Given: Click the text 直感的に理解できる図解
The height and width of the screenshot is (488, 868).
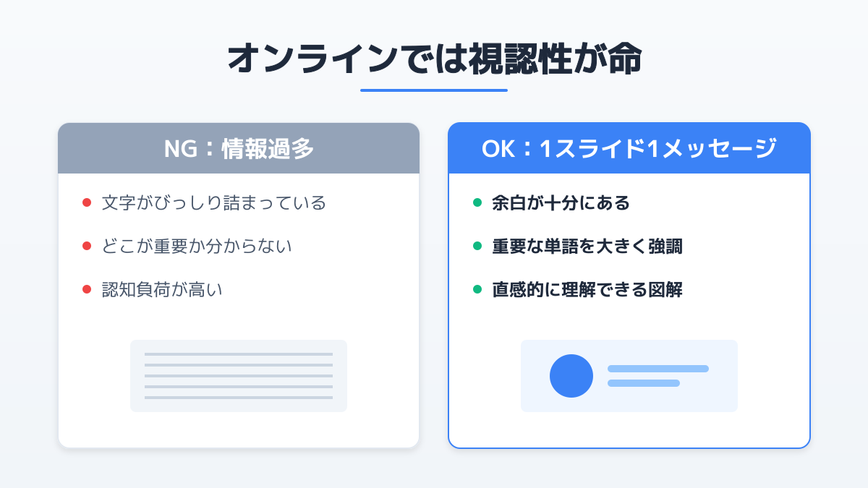Looking at the screenshot, I should pyautogui.click(x=587, y=289).
